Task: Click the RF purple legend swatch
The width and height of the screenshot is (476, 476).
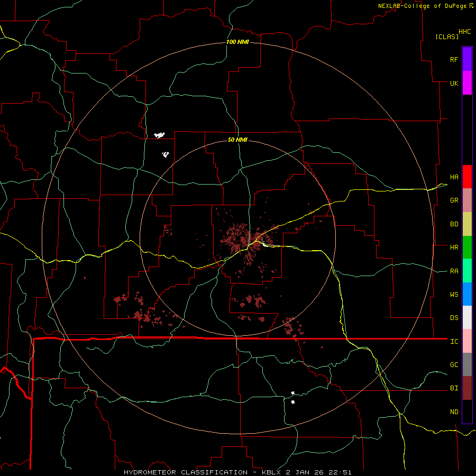Action: (x=467, y=59)
